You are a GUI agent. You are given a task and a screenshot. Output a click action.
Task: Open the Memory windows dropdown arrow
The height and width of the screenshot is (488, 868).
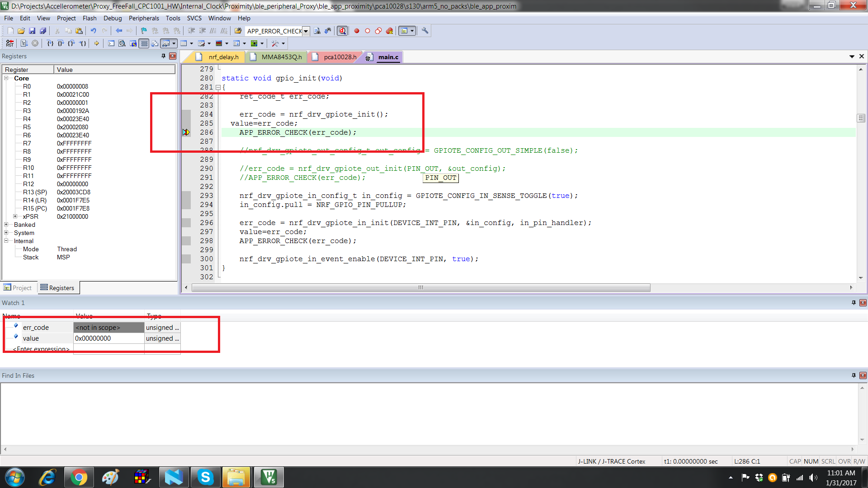pyautogui.click(x=192, y=43)
